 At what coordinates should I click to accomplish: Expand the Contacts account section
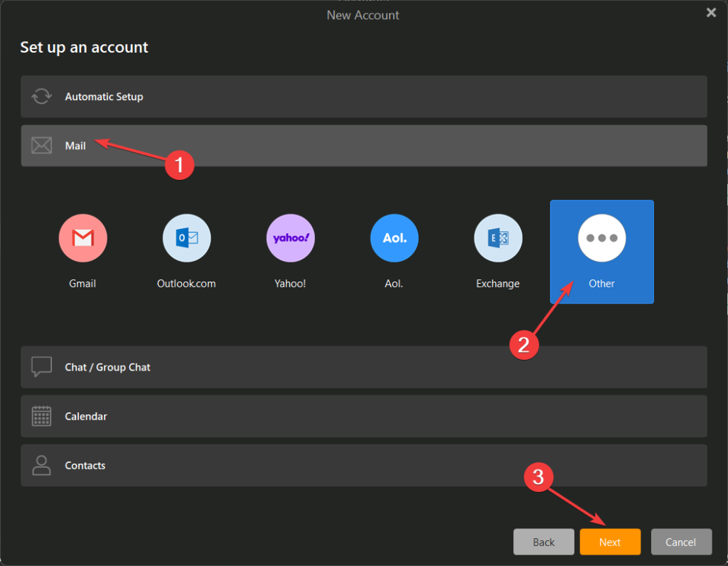point(363,465)
